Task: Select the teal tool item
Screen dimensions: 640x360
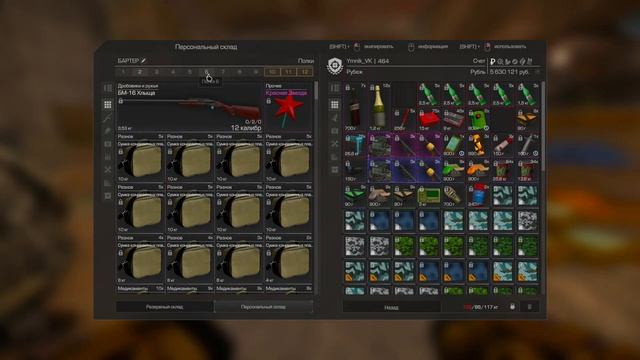Action: [x=355, y=145]
